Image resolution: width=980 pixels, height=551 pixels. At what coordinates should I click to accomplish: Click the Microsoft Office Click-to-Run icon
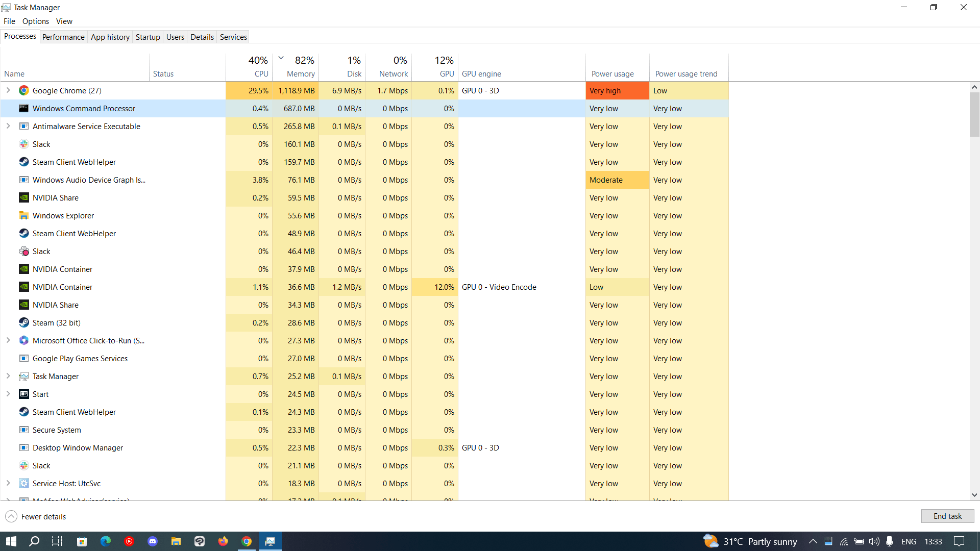pyautogui.click(x=23, y=341)
